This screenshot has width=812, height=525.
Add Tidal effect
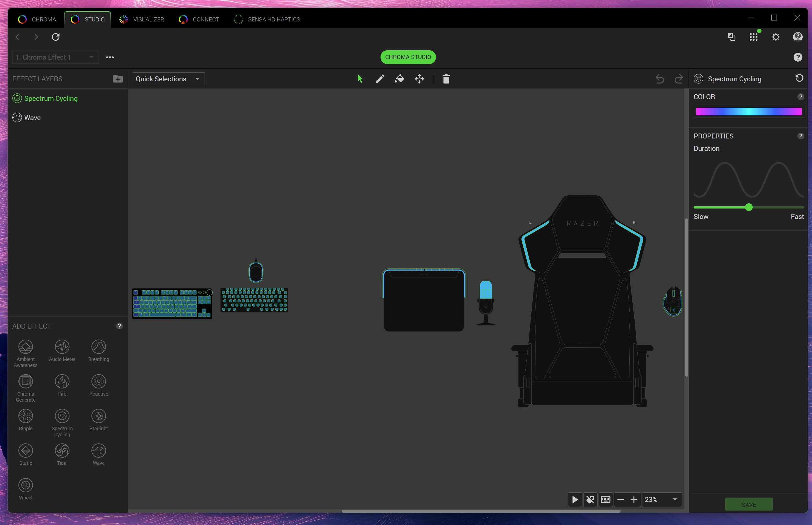62,455
